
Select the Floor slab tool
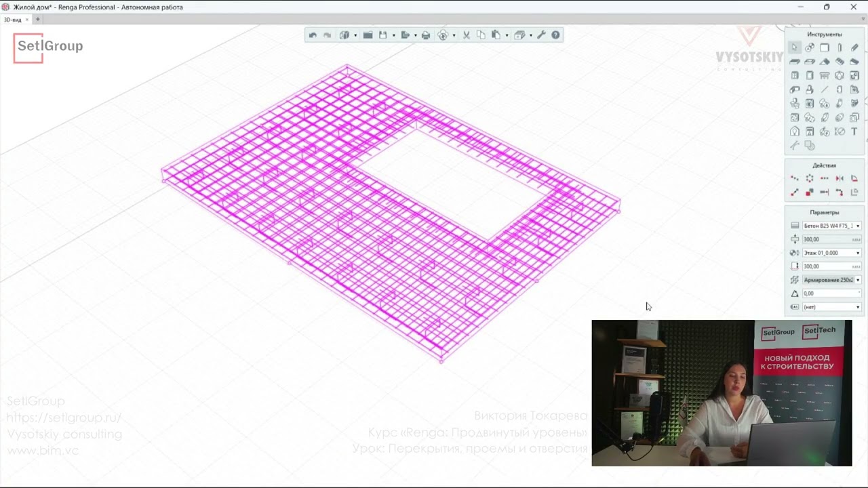(795, 62)
